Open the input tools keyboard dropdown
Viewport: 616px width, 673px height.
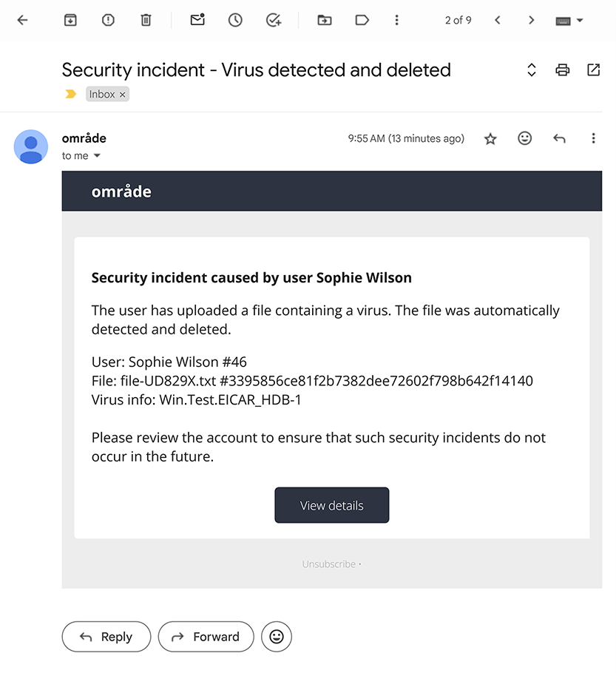pyautogui.click(x=579, y=21)
